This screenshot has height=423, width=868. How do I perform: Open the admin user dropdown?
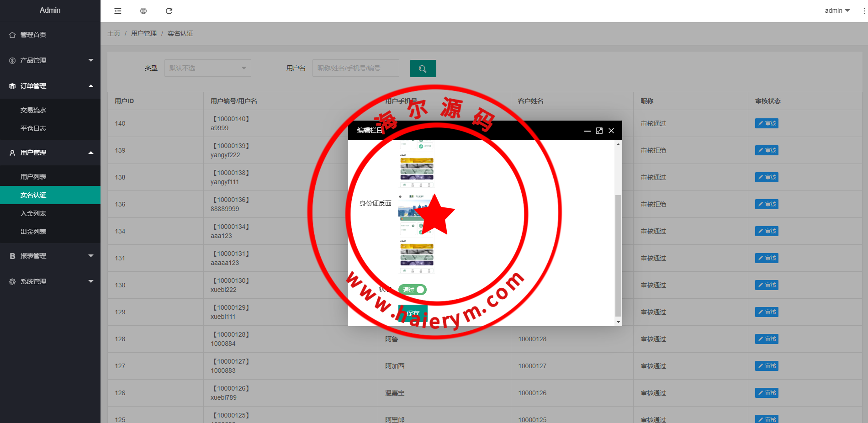[837, 11]
